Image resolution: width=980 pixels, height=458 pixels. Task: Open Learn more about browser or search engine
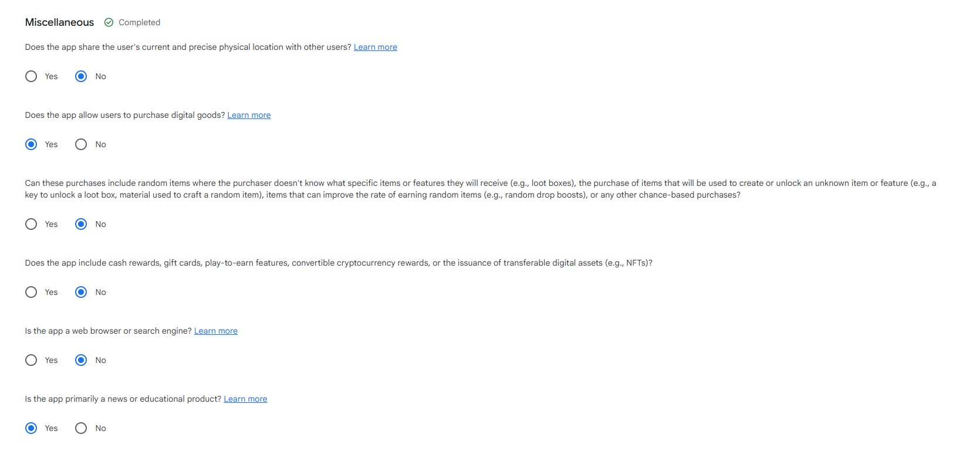click(215, 331)
